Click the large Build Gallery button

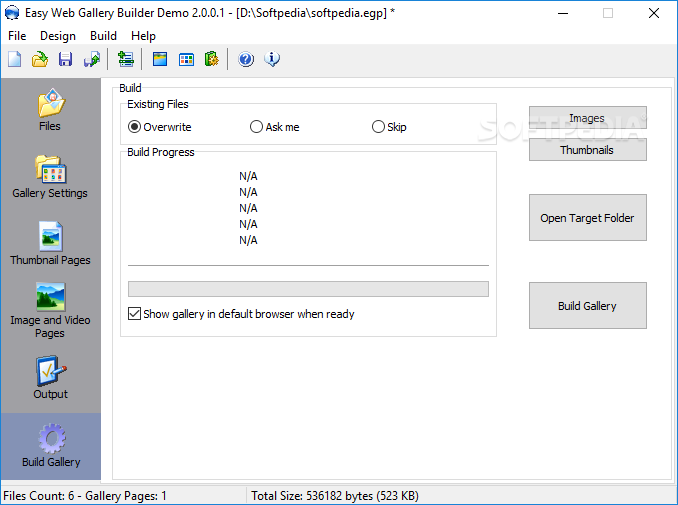(588, 306)
